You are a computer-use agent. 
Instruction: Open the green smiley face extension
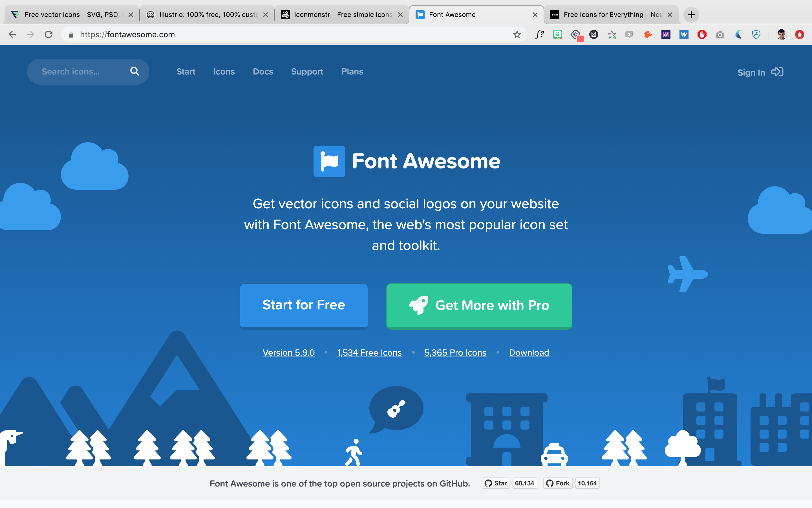[557, 35]
